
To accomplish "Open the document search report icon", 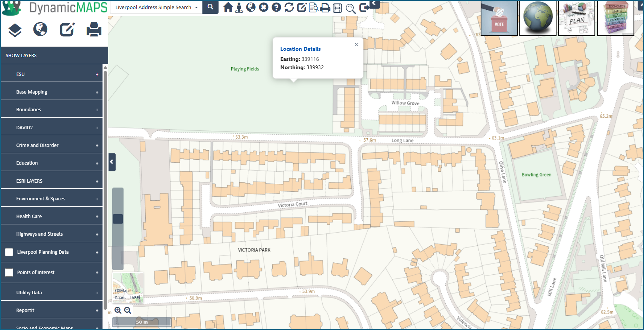I will click(x=314, y=8).
